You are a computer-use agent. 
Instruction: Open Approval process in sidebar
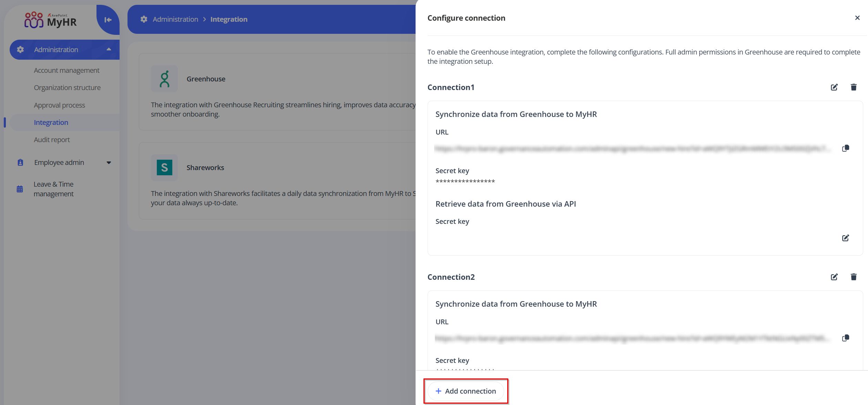pos(59,105)
